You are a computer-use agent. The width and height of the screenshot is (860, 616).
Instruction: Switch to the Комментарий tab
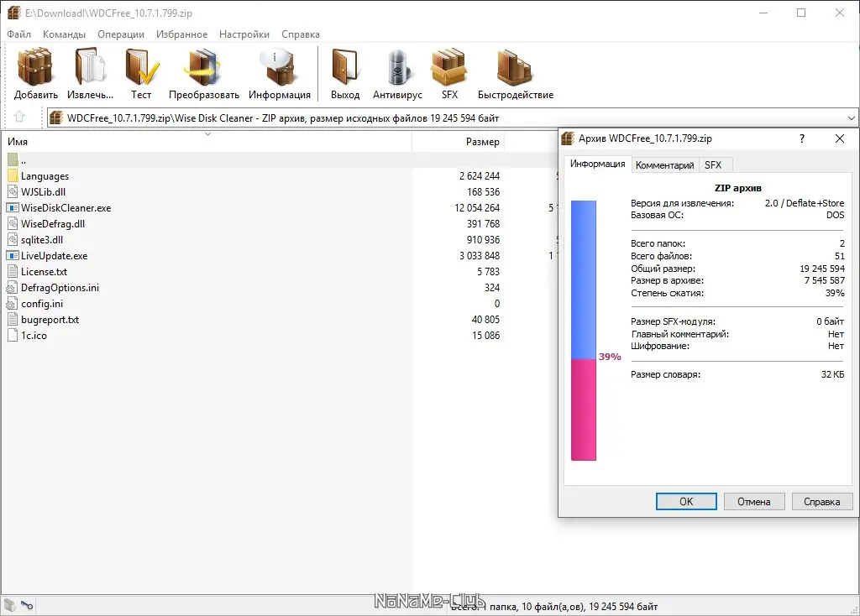pos(665,165)
